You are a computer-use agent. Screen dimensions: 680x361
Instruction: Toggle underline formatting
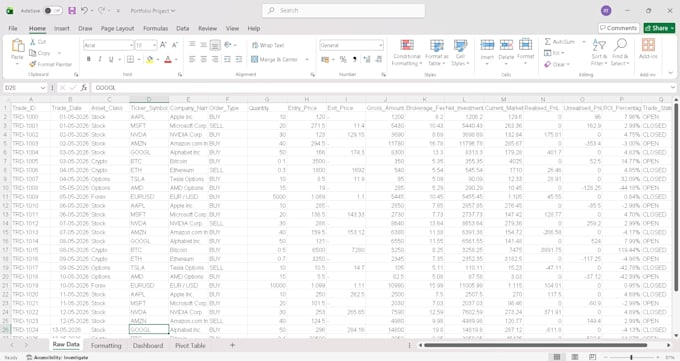[111, 59]
